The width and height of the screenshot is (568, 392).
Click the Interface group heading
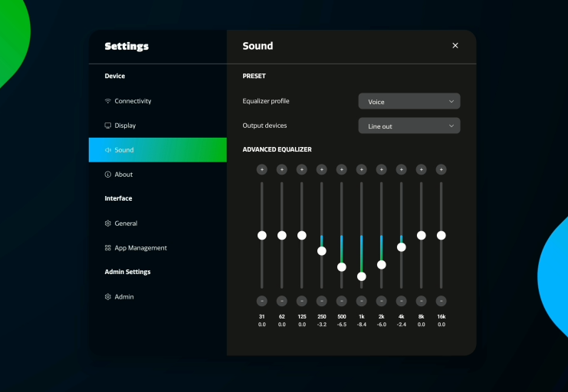(118, 198)
